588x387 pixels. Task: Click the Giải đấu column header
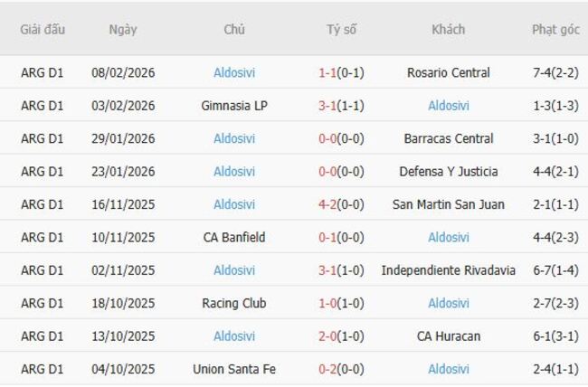click(43, 29)
